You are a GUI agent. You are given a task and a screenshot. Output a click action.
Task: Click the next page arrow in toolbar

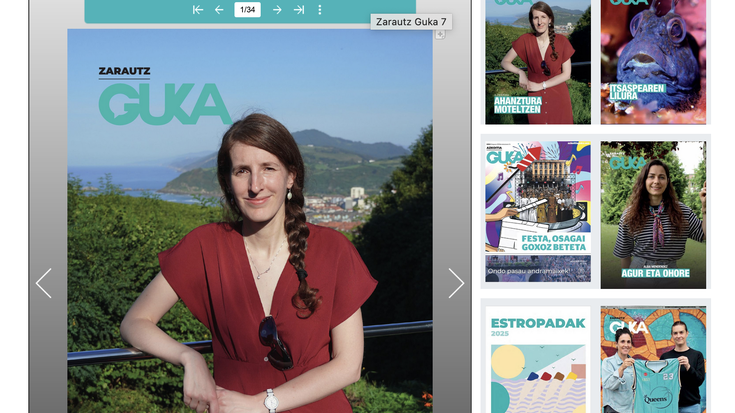click(x=277, y=10)
